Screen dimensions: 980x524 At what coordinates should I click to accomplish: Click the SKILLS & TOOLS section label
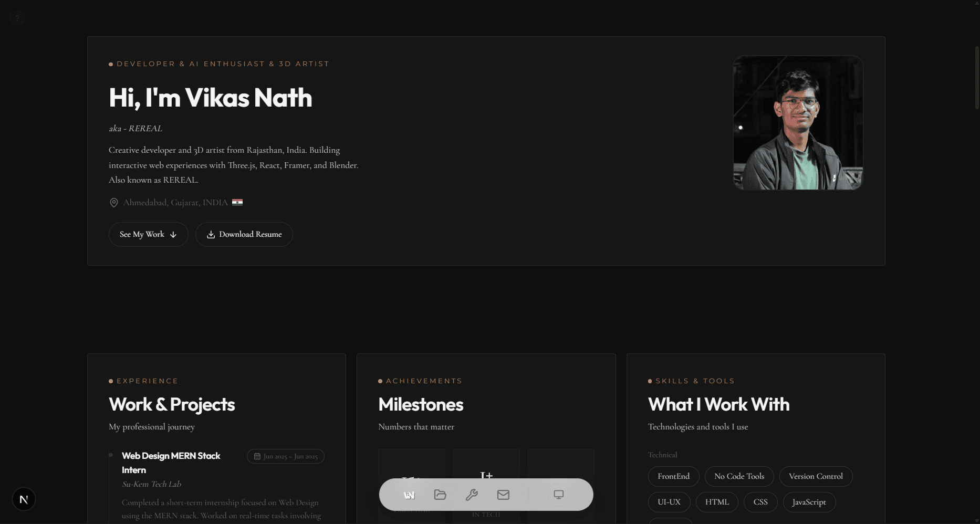coord(695,381)
